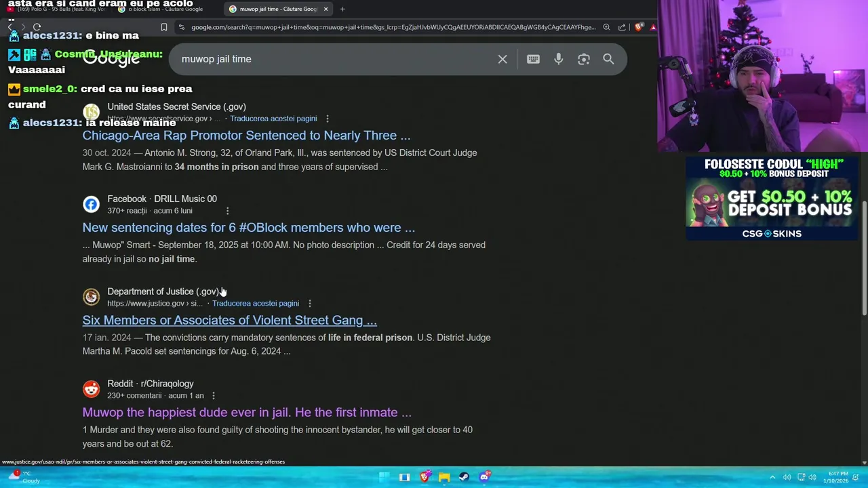The width and height of the screenshot is (868, 488).
Task: Select the muwop jail time tab
Action: pyautogui.click(x=278, y=9)
